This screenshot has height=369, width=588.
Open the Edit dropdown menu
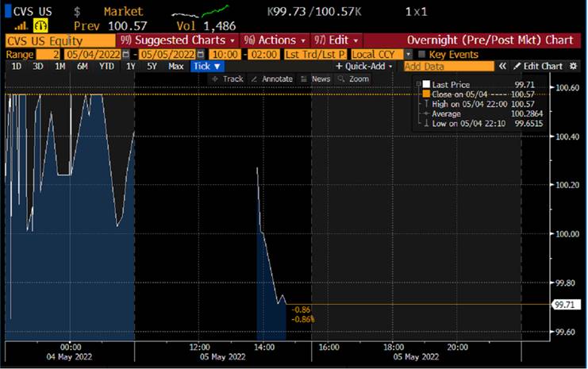[x=336, y=40]
